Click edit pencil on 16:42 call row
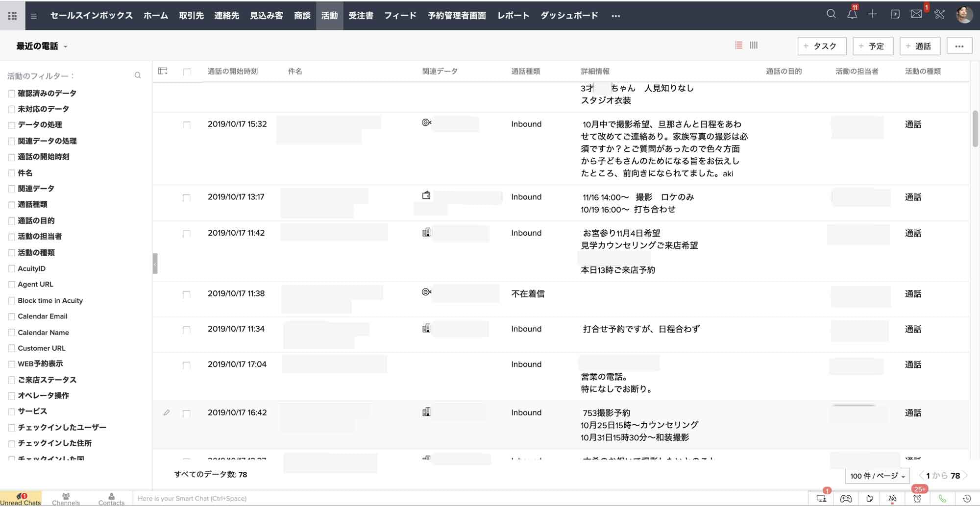980x507 pixels. pos(167,413)
